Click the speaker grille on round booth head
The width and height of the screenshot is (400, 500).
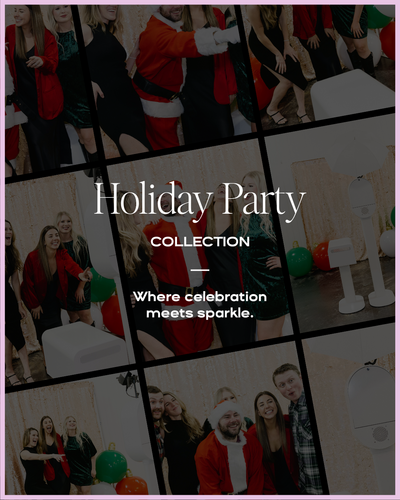point(379,434)
